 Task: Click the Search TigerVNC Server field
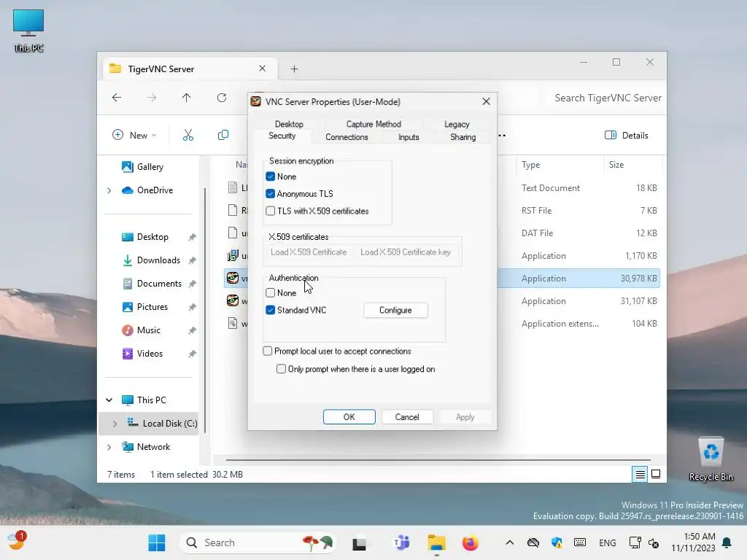[608, 98]
